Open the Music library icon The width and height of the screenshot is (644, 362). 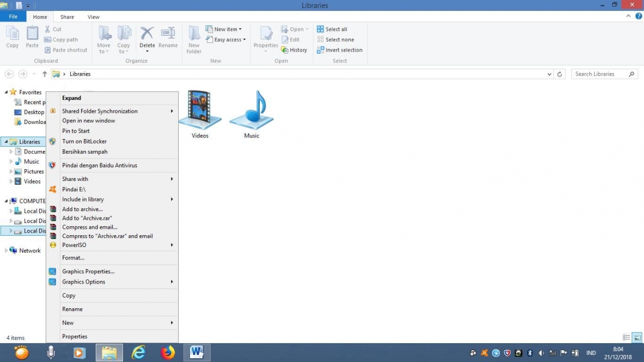tap(252, 112)
